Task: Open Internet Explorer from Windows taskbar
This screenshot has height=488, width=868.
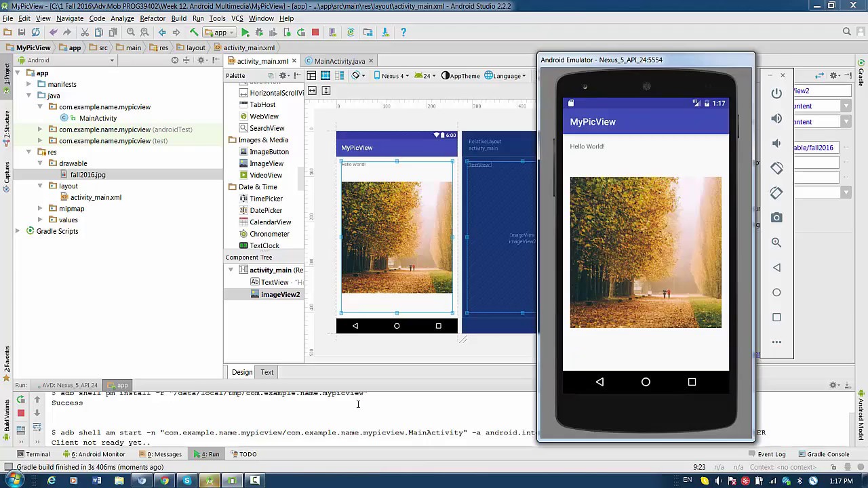Action: [52, 481]
